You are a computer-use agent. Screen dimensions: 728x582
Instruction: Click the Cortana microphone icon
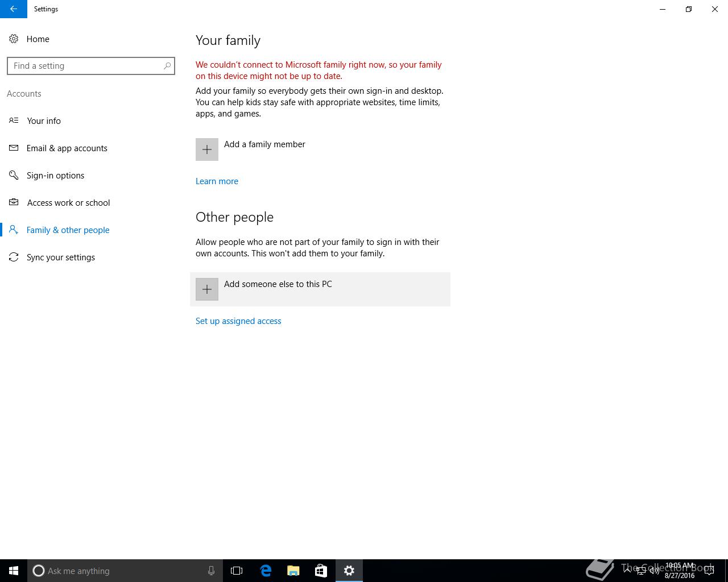211,571
